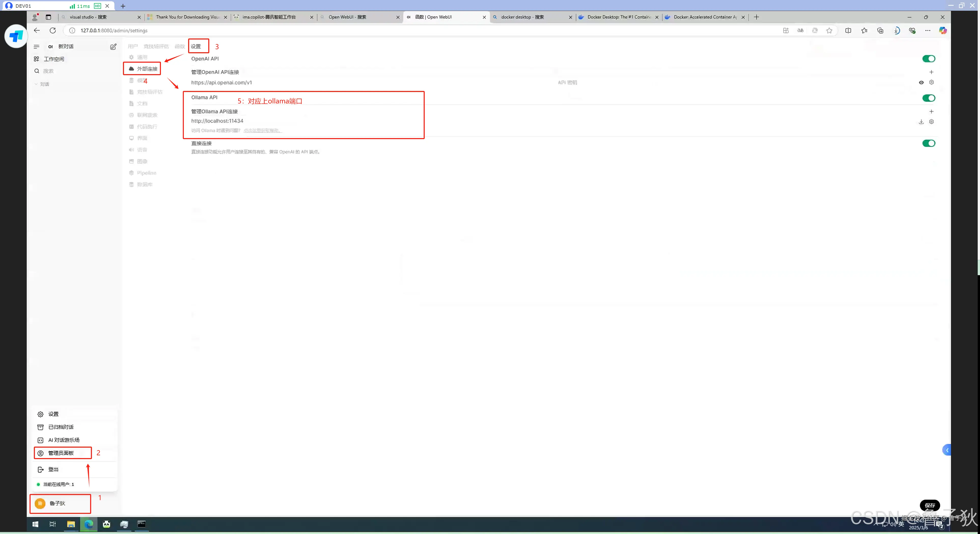Add a new Ollama API connection
The height and width of the screenshot is (534, 980).
(931, 112)
